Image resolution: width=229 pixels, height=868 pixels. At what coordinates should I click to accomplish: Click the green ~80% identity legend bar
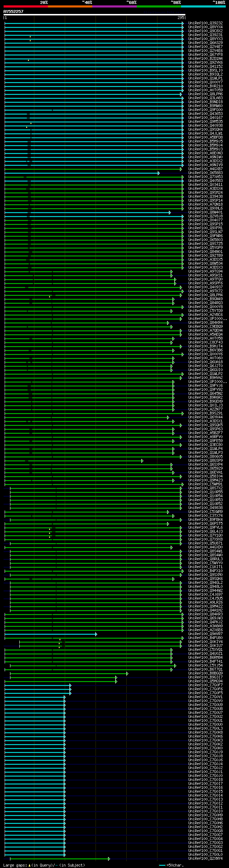159,6
